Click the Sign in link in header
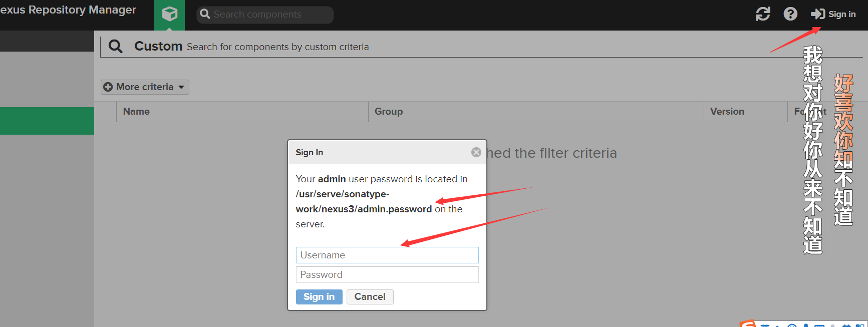 pyautogui.click(x=833, y=14)
